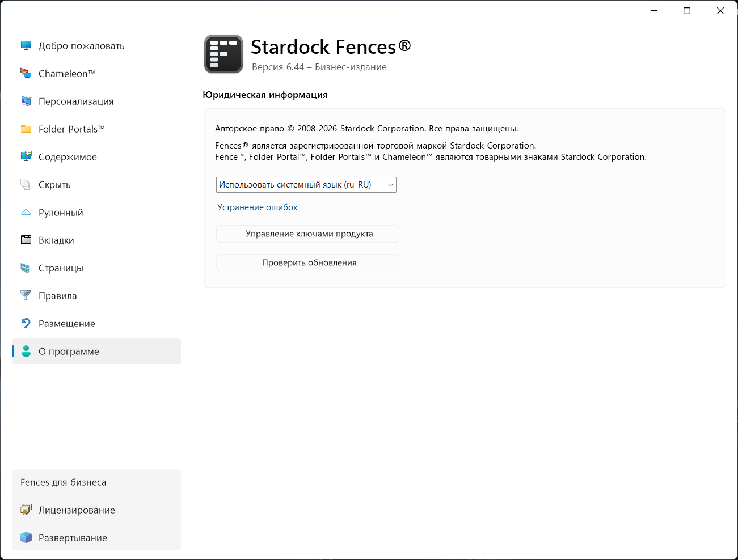Open the Устранение ошибок link
Image resolution: width=738 pixels, height=560 pixels.
coord(258,207)
